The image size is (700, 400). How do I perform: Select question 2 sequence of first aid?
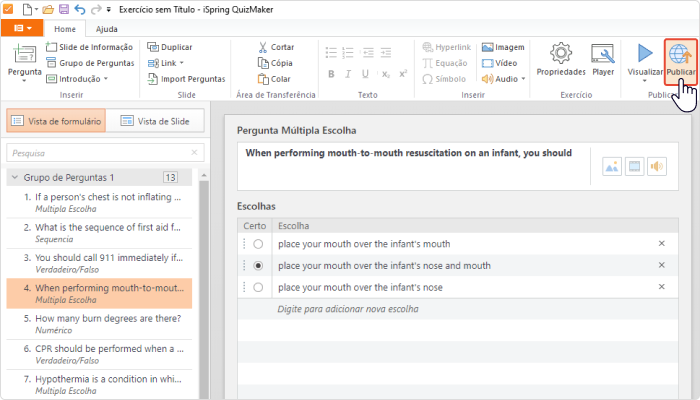pos(99,233)
